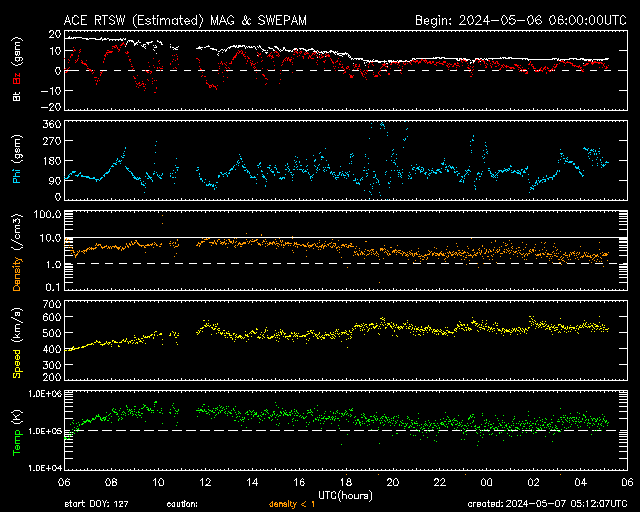Click the 200 tick on Speed axis

tap(52, 377)
